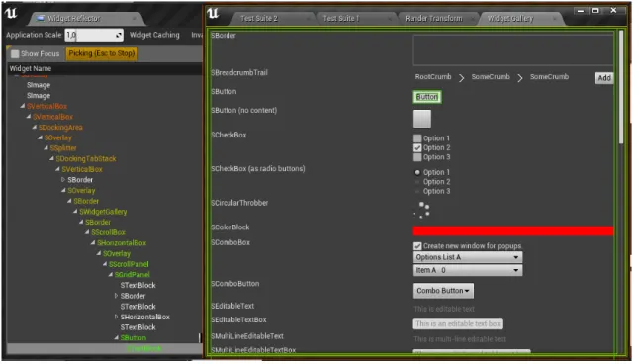Select radio button Option 2
Image resolution: width=639 pixels, height=364 pixels.
tap(417, 182)
